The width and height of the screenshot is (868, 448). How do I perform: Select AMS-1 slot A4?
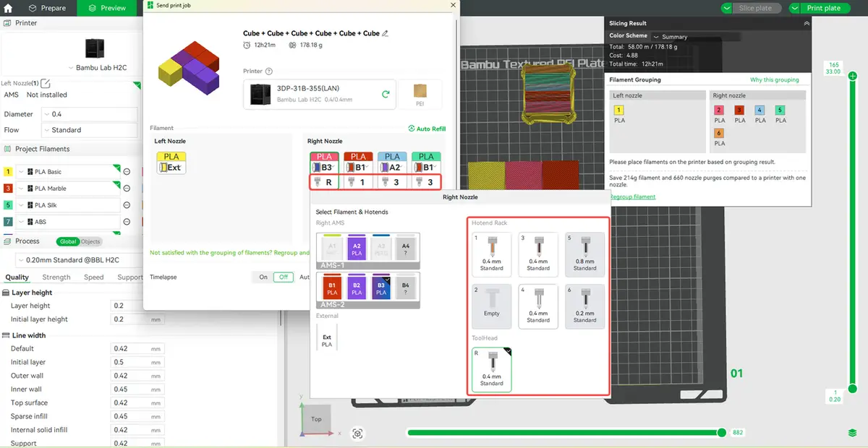[x=406, y=247]
